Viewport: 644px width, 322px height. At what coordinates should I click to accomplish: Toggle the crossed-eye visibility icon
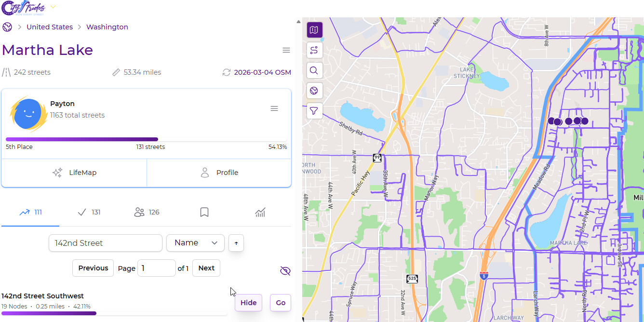coord(285,271)
